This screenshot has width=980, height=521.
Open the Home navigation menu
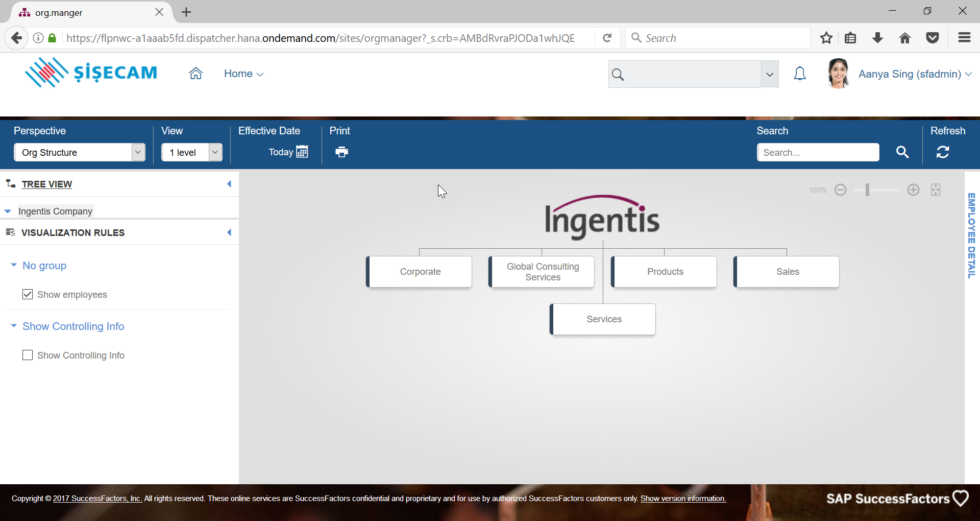click(x=243, y=74)
